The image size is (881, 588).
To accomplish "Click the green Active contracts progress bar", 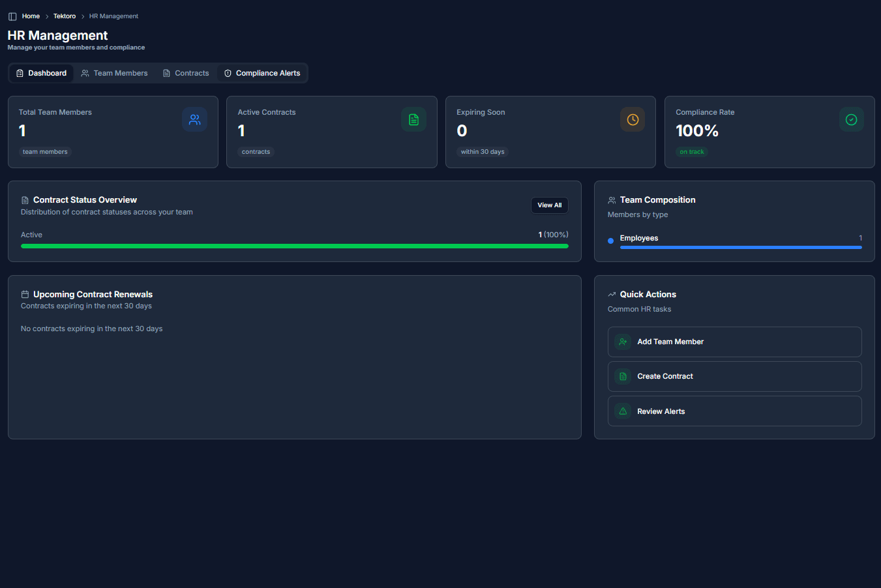I will (x=294, y=246).
